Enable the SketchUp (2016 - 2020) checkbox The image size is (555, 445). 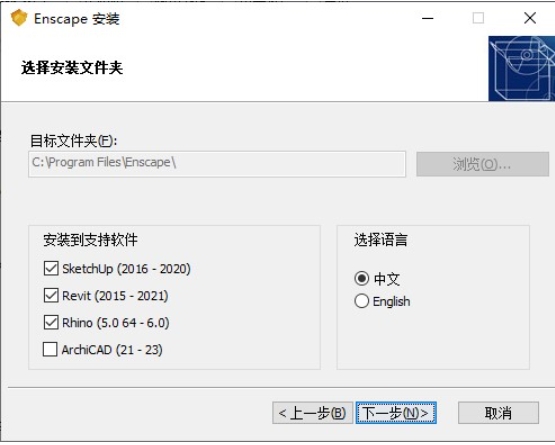[51, 268]
